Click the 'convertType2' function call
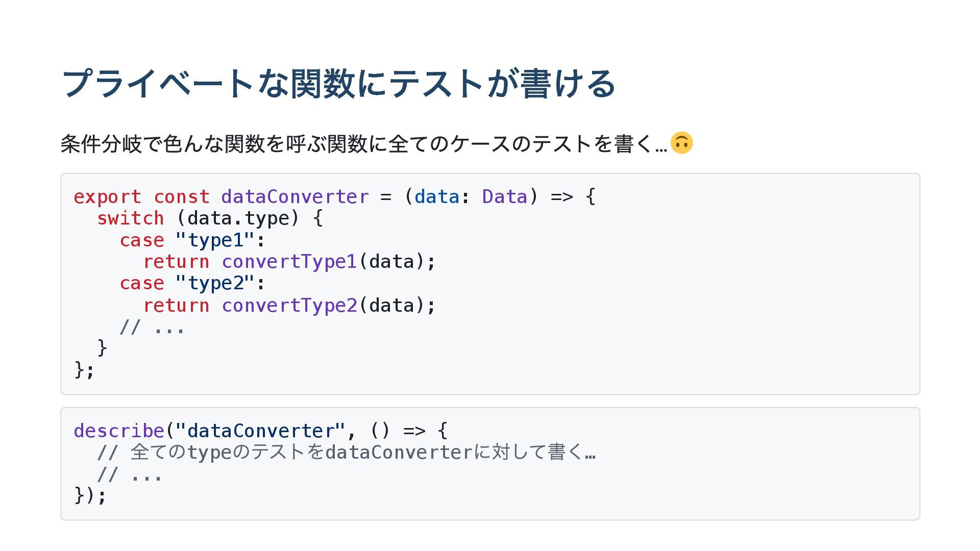 click(289, 306)
